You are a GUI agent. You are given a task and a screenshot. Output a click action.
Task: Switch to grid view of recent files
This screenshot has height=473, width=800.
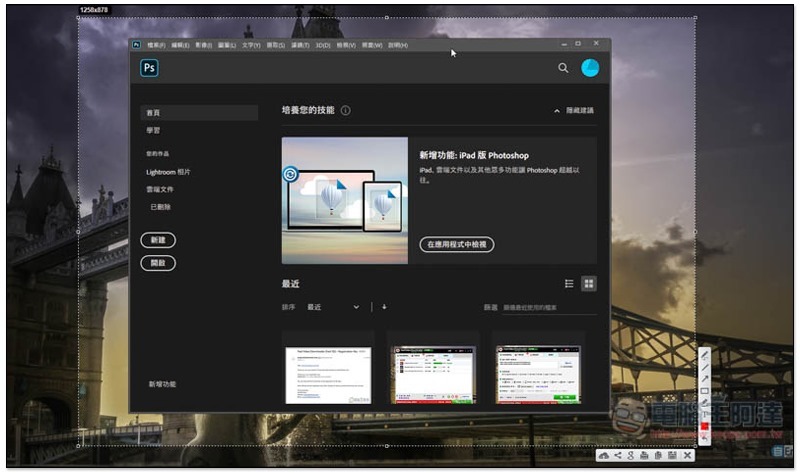pos(589,284)
